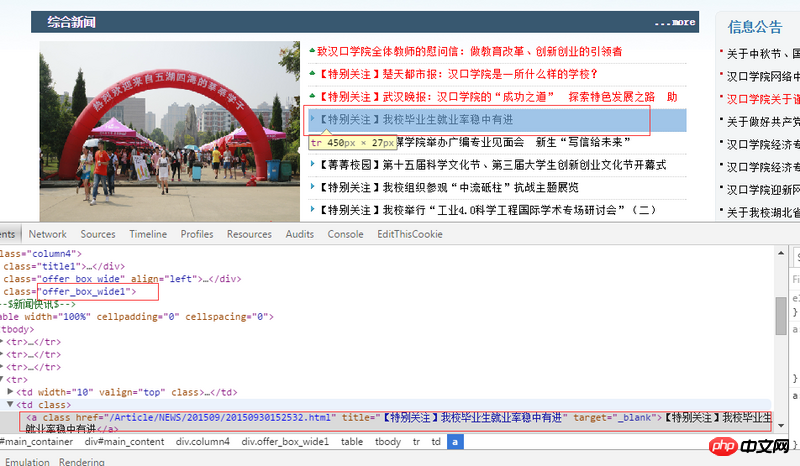The image size is (800, 466).
Task: Open the 致汉口学院全体教师的慰问信 news link
Action: 469,51
